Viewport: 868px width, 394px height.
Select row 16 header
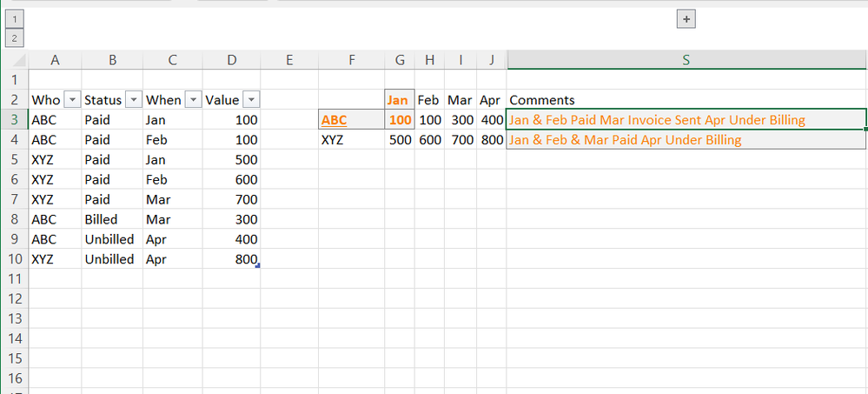pyautogui.click(x=15, y=378)
